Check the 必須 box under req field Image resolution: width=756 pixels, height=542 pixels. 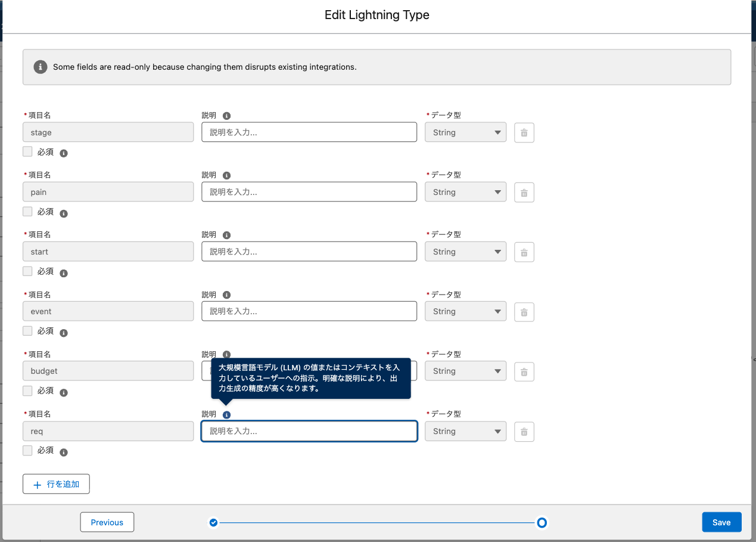coord(27,451)
